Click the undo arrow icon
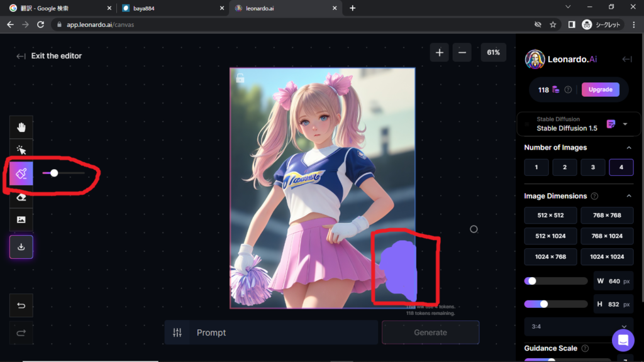 21,306
